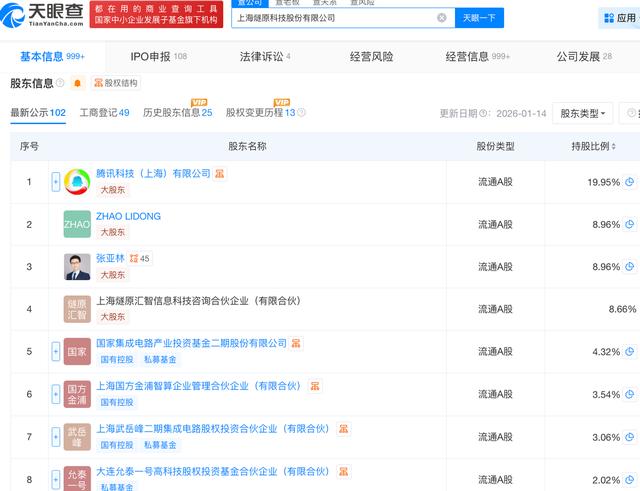The width and height of the screenshot is (640, 491).
Task: Click the orange bell alert icon
Action: (77, 83)
